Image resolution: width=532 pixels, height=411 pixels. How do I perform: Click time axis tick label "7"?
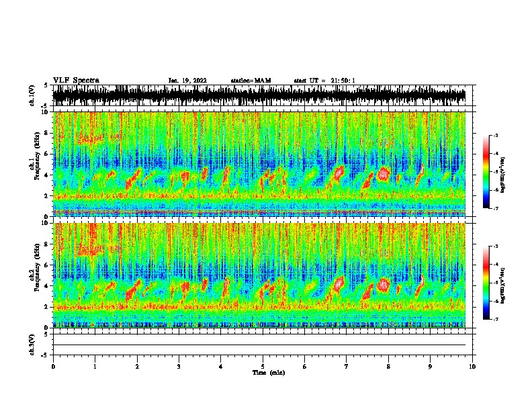pos(347,367)
